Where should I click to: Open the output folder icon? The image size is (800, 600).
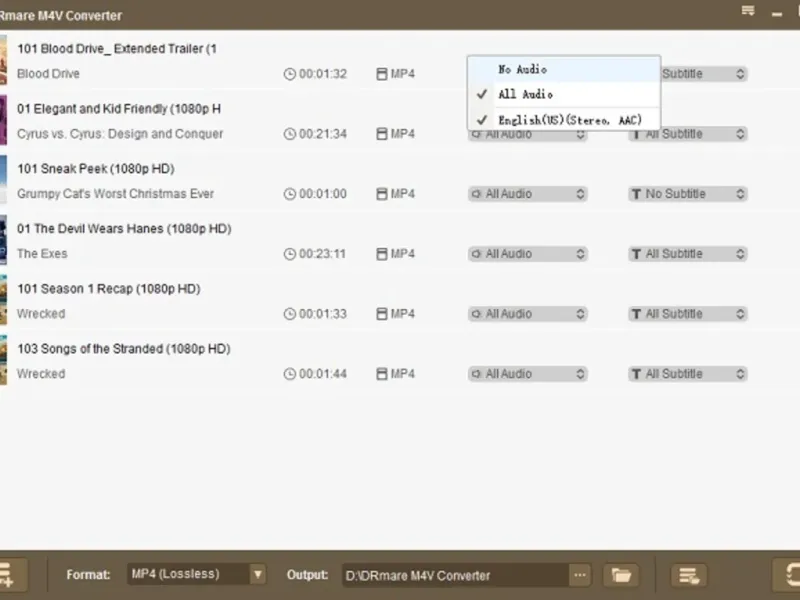621,576
